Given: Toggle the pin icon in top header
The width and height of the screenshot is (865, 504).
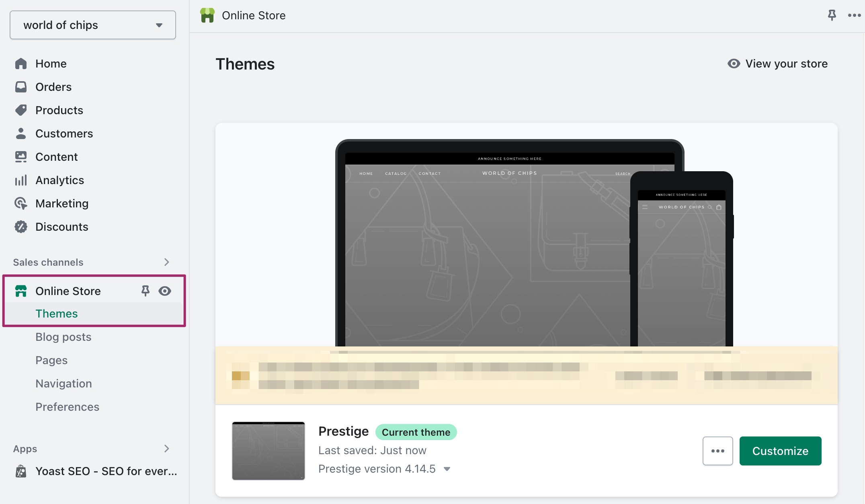Looking at the screenshot, I should click(832, 15).
